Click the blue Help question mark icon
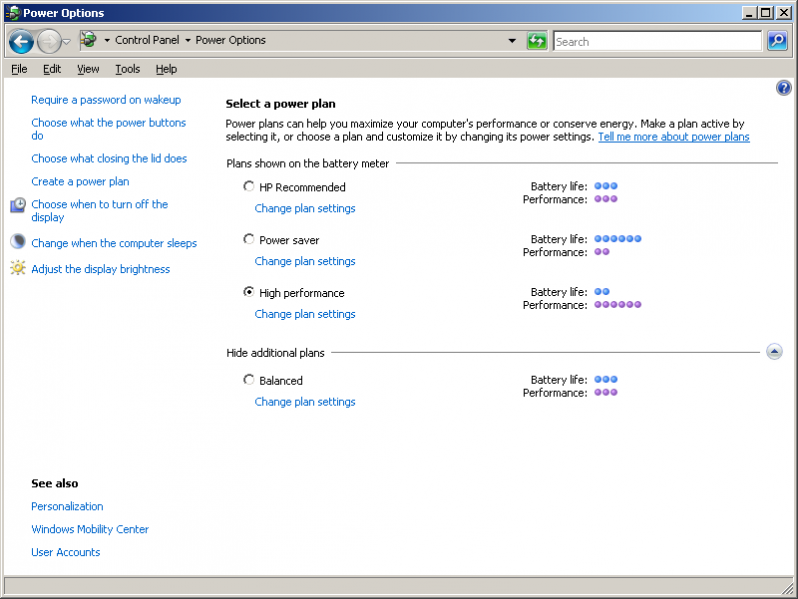This screenshot has width=798, height=599. coord(784,88)
